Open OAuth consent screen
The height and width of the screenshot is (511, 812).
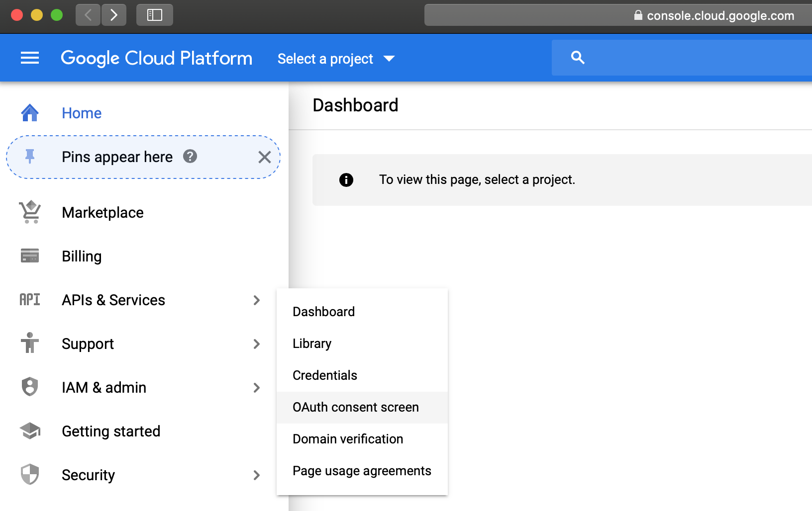click(362, 407)
